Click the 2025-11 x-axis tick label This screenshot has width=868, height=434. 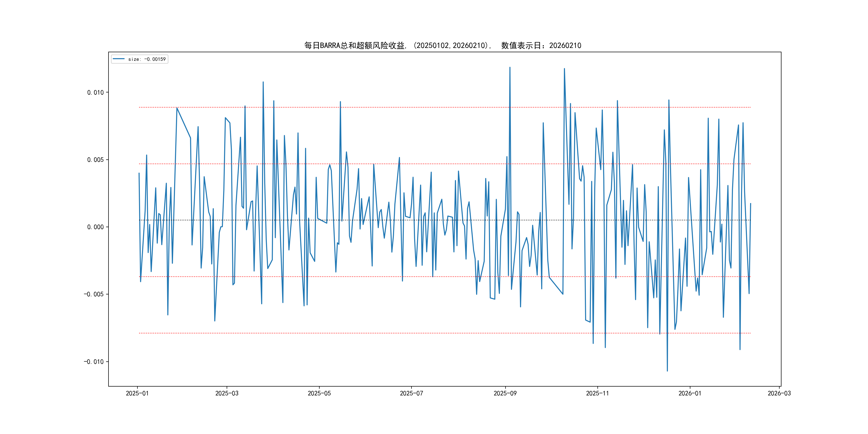click(597, 393)
